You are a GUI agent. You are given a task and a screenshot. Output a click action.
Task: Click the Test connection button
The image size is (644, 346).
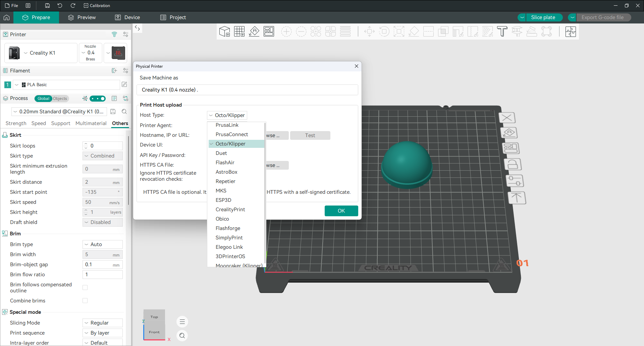coord(310,135)
